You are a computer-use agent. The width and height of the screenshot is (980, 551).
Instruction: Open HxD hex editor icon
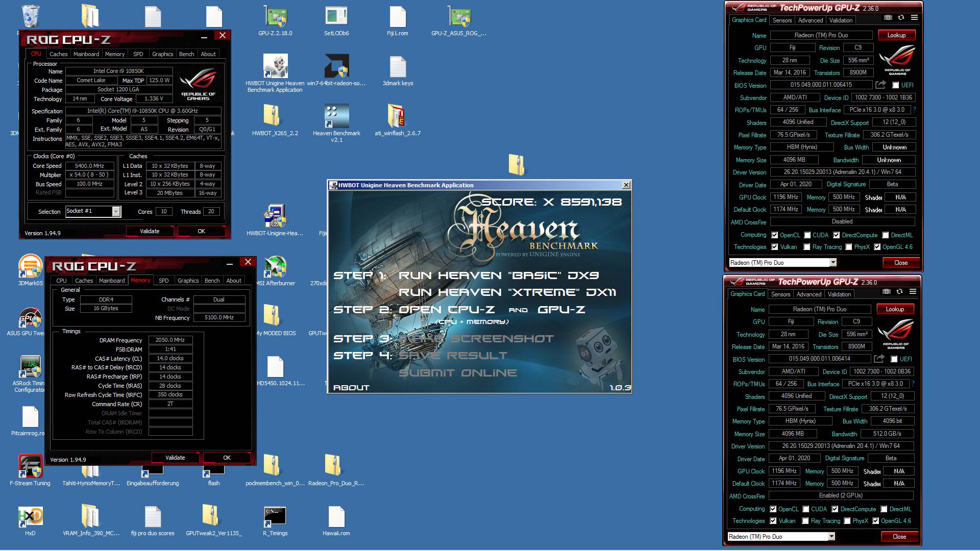pyautogui.click(x=31, y=516)
